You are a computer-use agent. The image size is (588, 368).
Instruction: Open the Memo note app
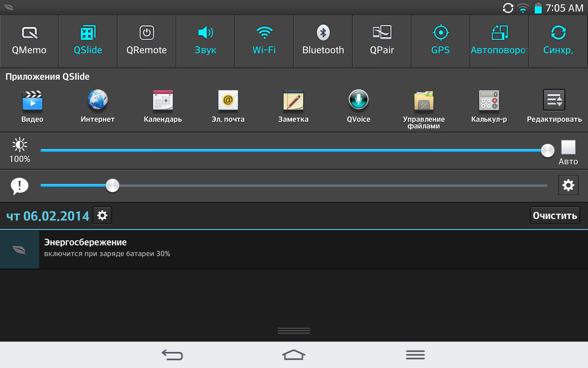[293, 101]
